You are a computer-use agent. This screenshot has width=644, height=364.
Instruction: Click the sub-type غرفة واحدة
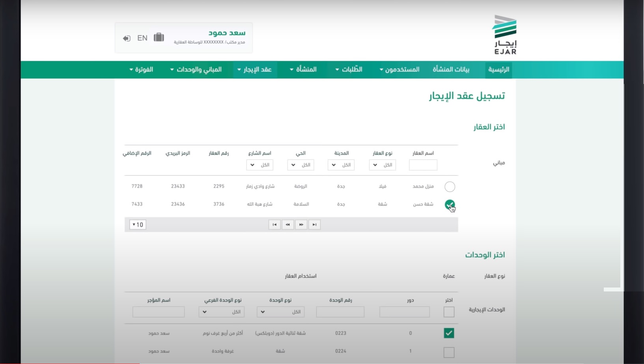point(223,351)
